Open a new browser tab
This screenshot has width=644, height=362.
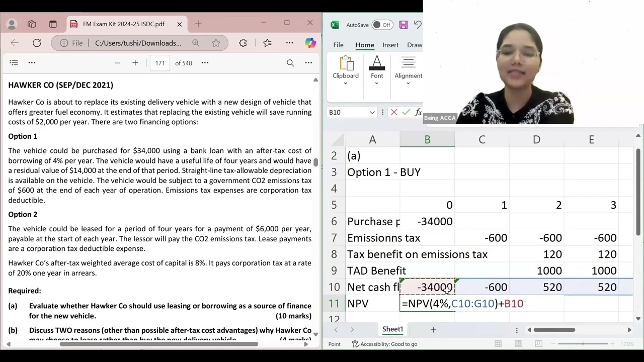point(198,24)
